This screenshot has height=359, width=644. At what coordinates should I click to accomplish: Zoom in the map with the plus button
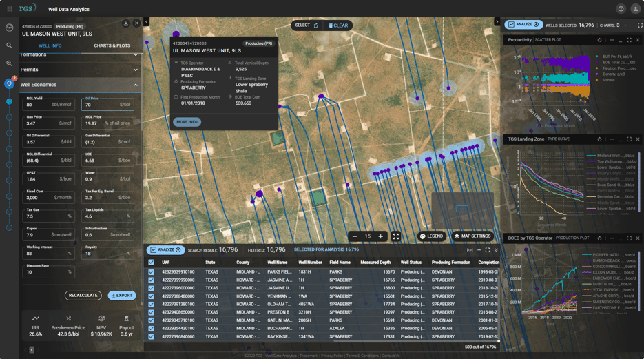point(381,236)
